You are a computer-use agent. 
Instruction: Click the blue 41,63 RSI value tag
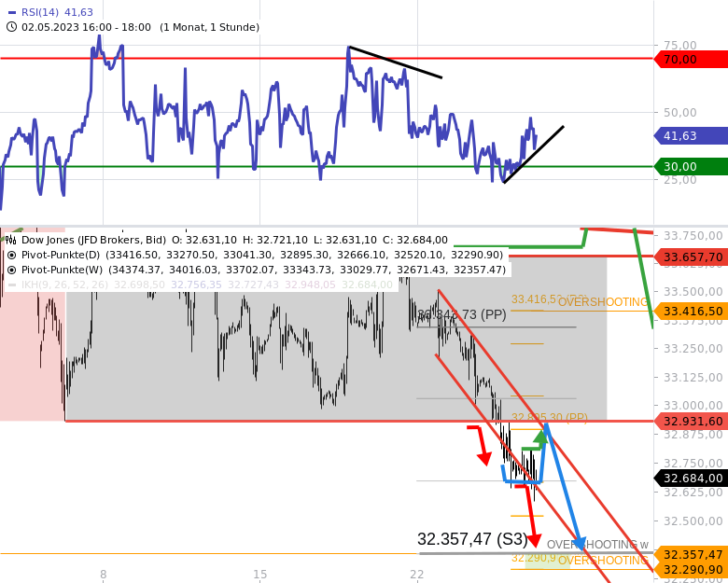(x=691, y=136)
